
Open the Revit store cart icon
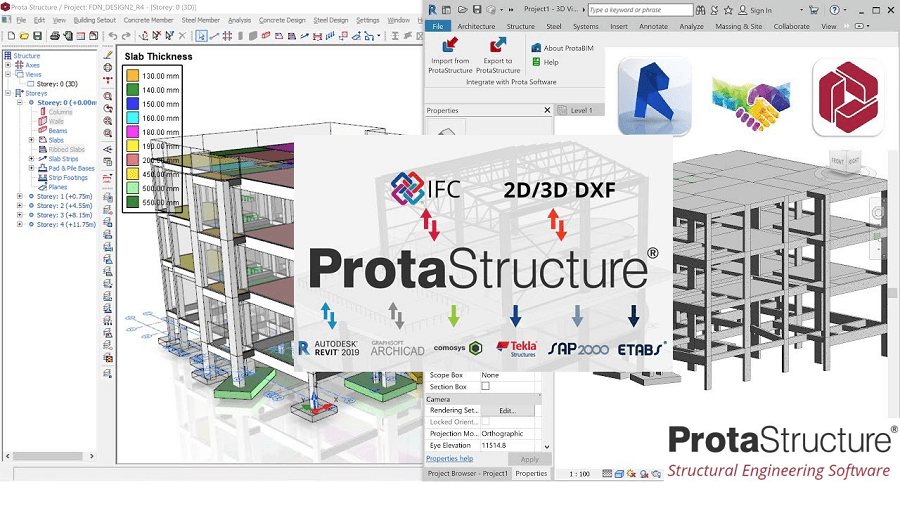tap(813, 10)
